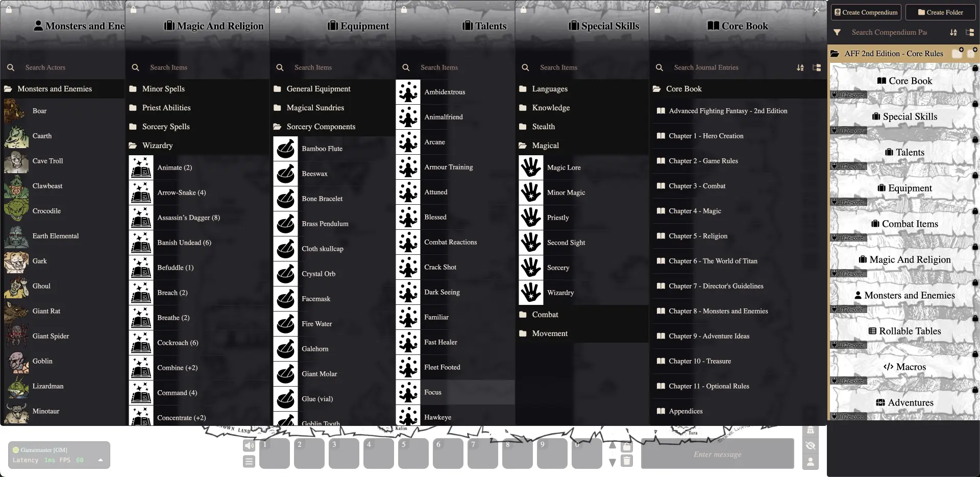Click the filter icon beside Search Compendium Packs
Screen dimensions: 980x477
point(837,32)
